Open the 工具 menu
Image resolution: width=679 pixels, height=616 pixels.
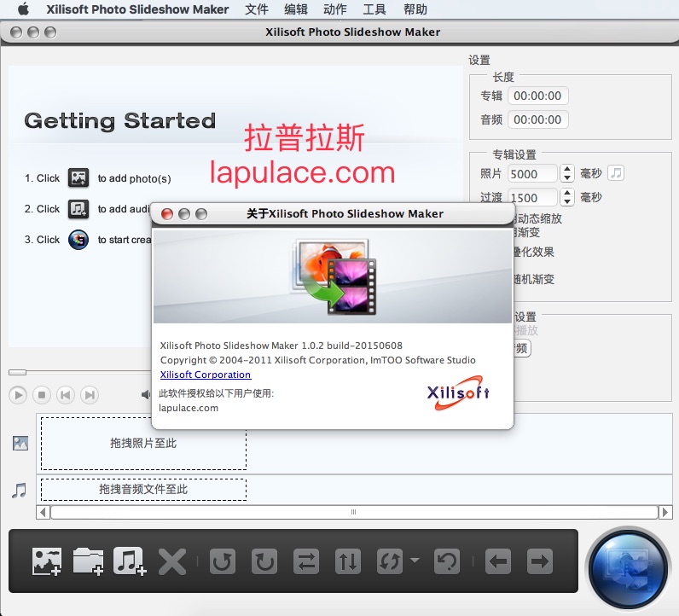tap(374, 9)
